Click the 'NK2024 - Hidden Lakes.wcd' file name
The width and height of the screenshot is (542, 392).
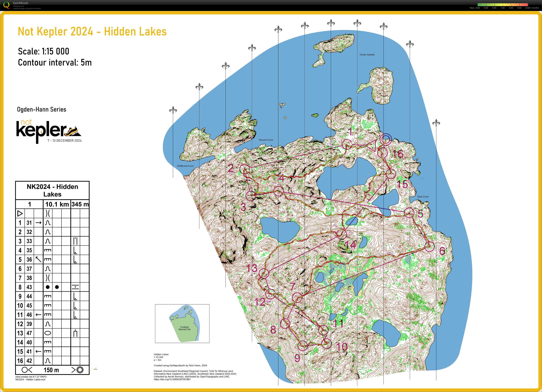30,380
